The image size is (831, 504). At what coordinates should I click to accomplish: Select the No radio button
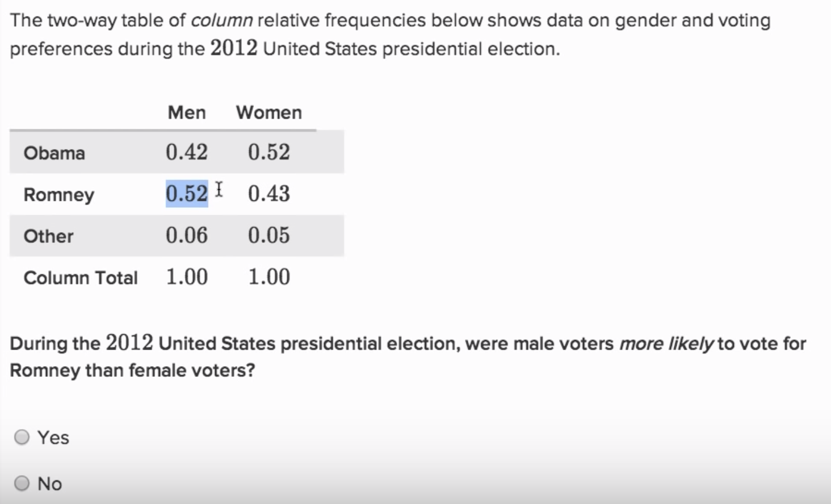point(22,483)
